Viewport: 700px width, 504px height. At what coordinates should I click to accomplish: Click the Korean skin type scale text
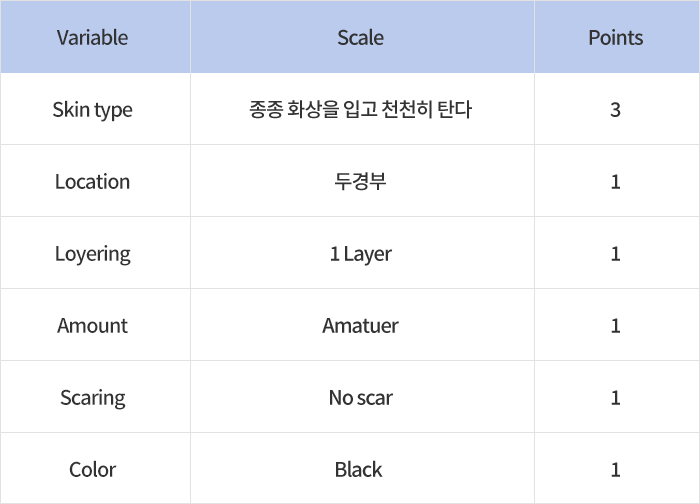360,110
